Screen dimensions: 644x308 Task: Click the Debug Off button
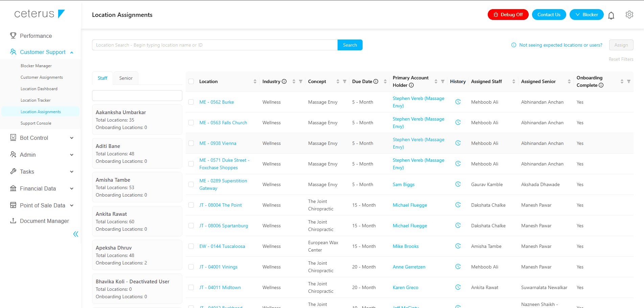(x=508, y=15)
